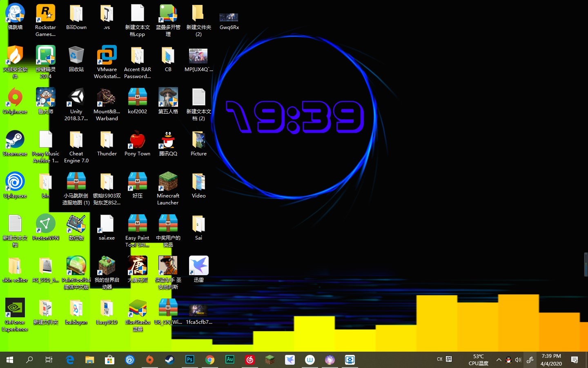Launch Pony Town shortcut
588x368 pixels.
pyautogui.click(x=138, y=144)
